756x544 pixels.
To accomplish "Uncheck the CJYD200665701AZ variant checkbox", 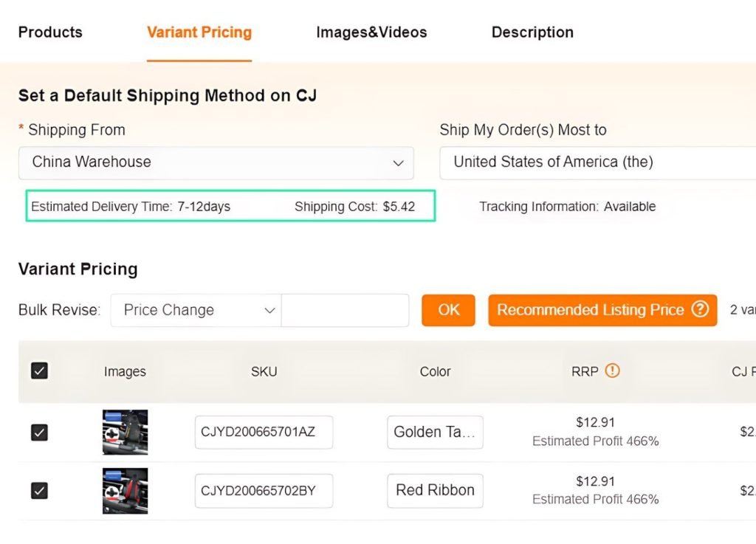I will pos(39,433).
